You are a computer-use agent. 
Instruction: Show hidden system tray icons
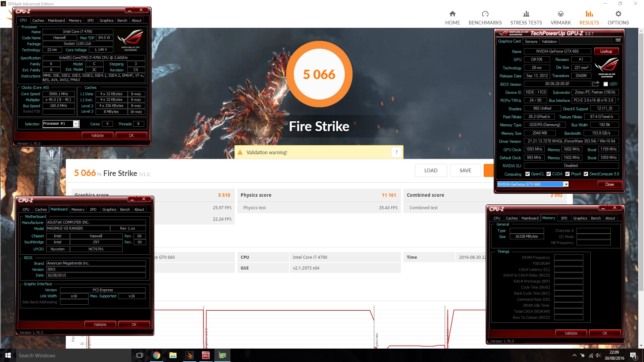[x=574, y=355]
